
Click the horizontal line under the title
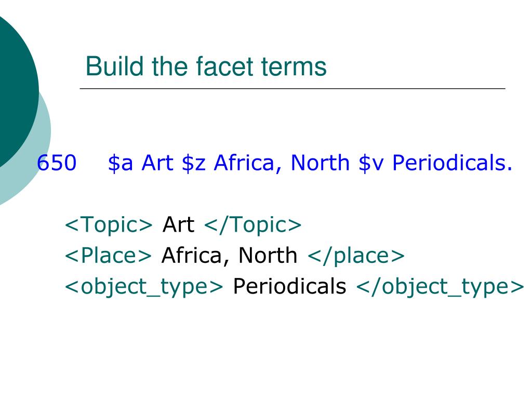(x=292, y=88)
